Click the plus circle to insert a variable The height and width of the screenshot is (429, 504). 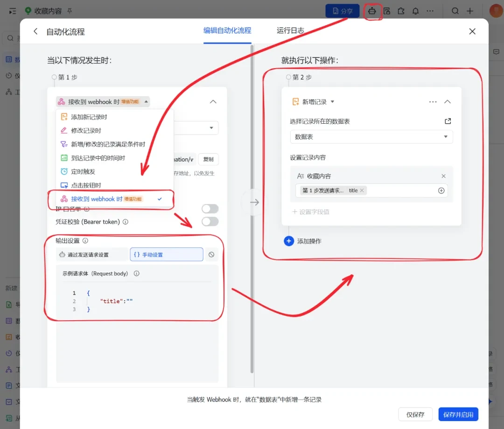click(441, 191)
